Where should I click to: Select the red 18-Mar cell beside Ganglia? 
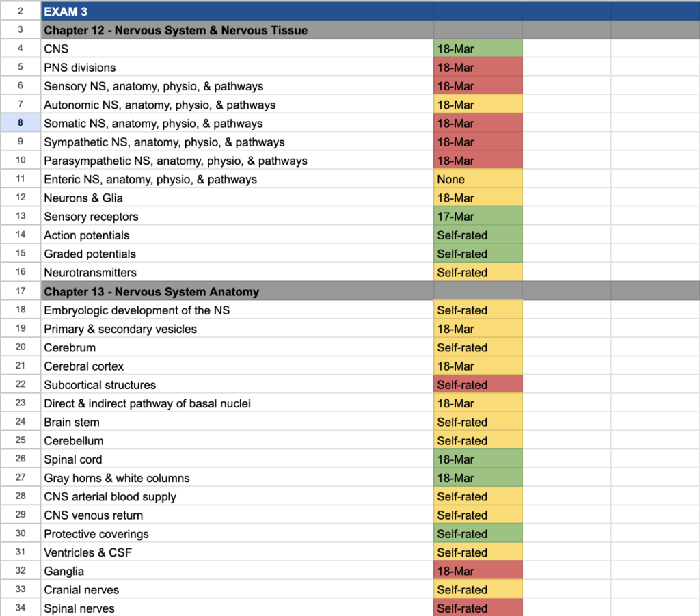point(478,572)
